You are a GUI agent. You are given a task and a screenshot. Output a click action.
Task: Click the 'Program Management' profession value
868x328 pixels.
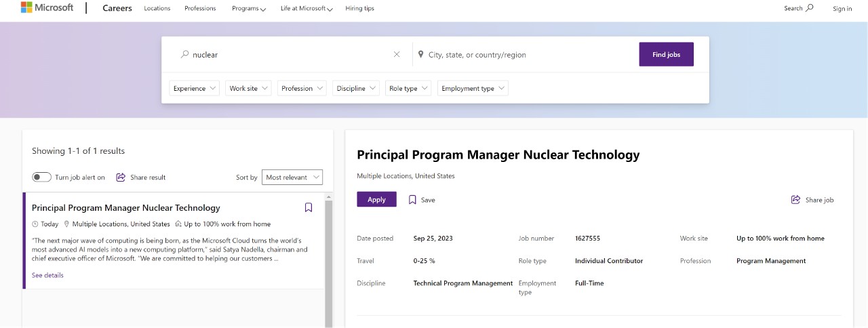[771, 261]
